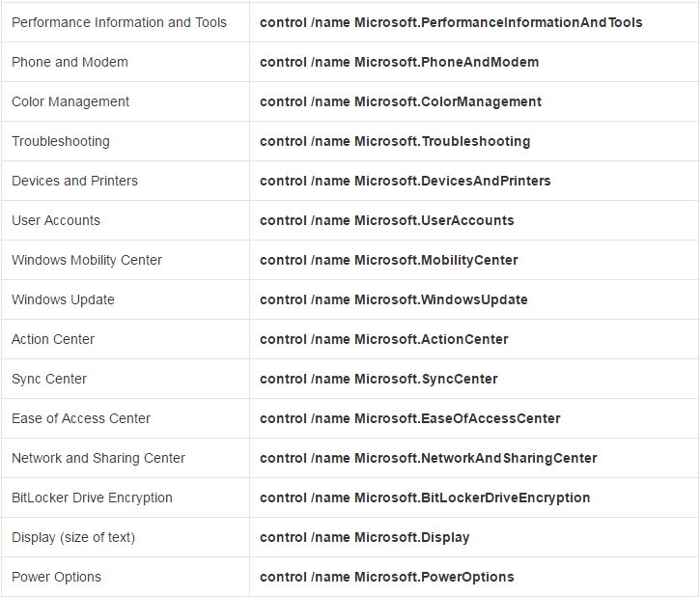Click the command 'control /name Microsoft.MobilityCenter'
700x597 pixels.
(x=389, y=260)
